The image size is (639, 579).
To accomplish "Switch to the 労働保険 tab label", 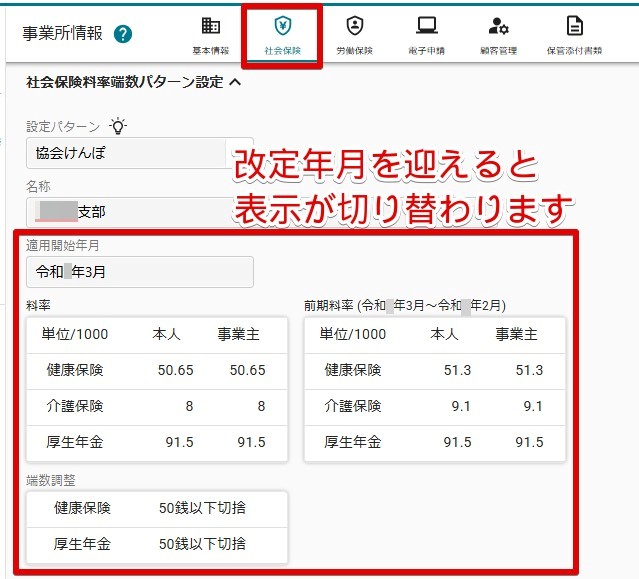I will coord(355,51).
